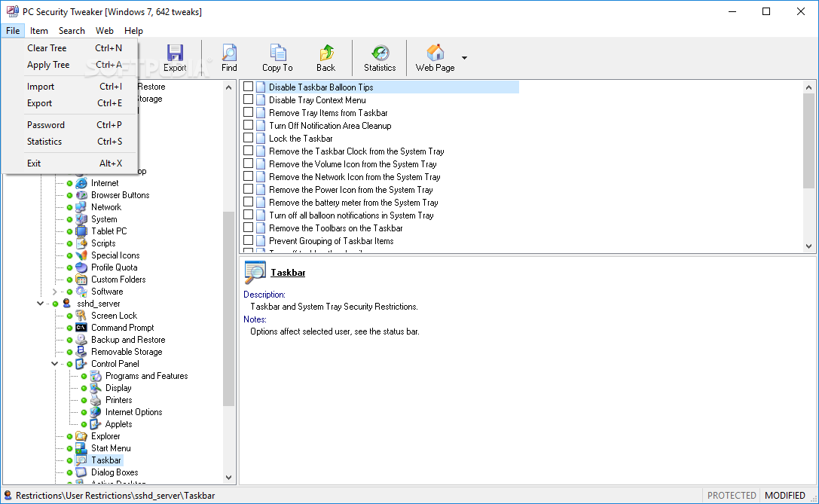Select the Tablet PC tree icon

pyautogui.click(x=81, y=231)
